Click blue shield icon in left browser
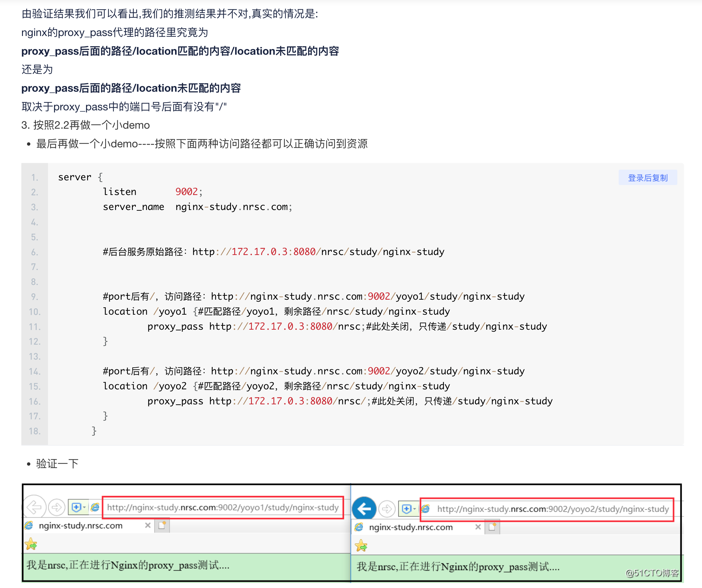 pyautogui.click(x=76, y=507)
